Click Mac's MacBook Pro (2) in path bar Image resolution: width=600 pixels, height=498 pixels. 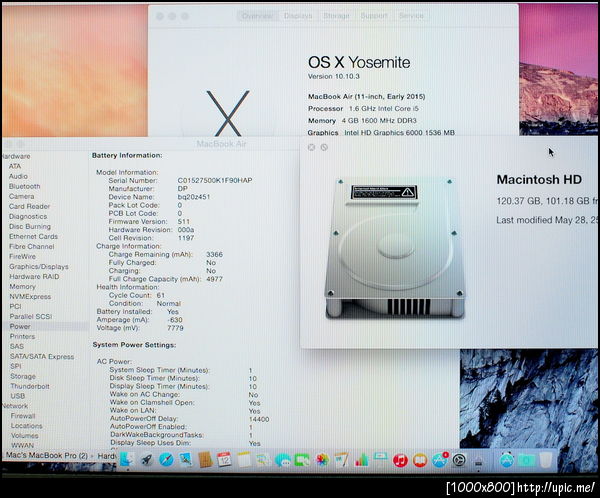tap(47, 456)
